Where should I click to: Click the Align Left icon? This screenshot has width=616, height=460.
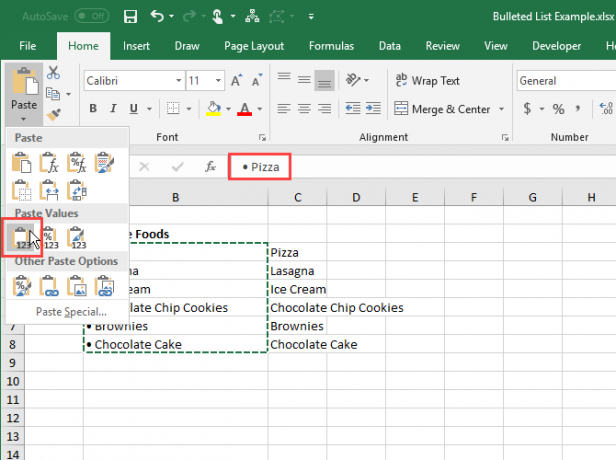(x=284, y=108)
